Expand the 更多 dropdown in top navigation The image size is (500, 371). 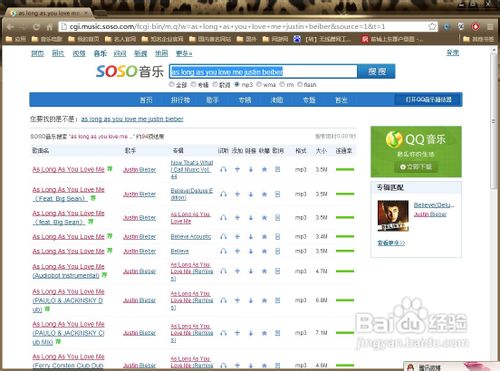184,53
